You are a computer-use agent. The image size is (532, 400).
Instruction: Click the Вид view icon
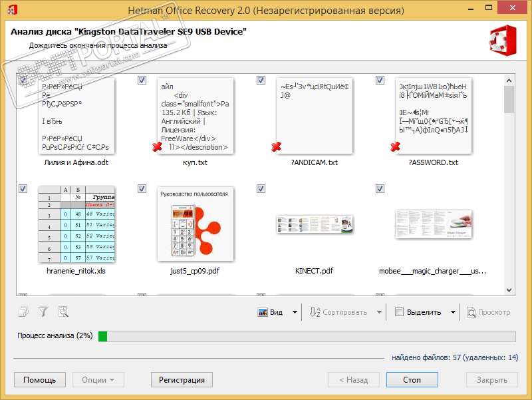pos(263,312)
